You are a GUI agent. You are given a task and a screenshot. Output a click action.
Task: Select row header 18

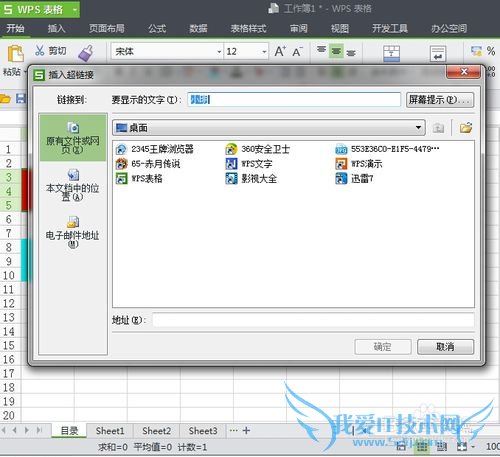coord(9,387)
